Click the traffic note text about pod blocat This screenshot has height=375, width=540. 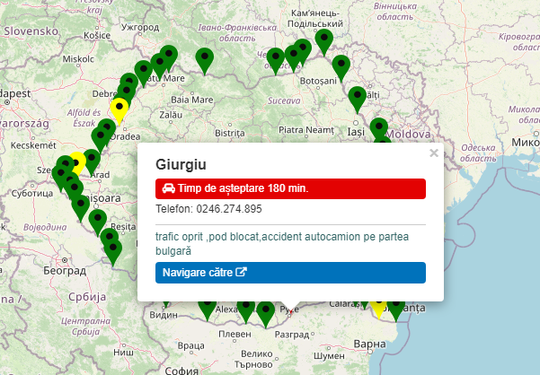(x=282, y=244)
